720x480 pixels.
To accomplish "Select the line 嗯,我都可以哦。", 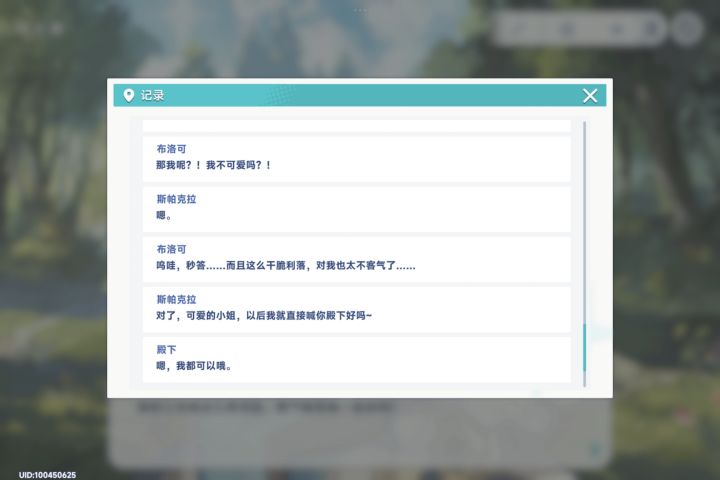I will click(x=194, y=366).
